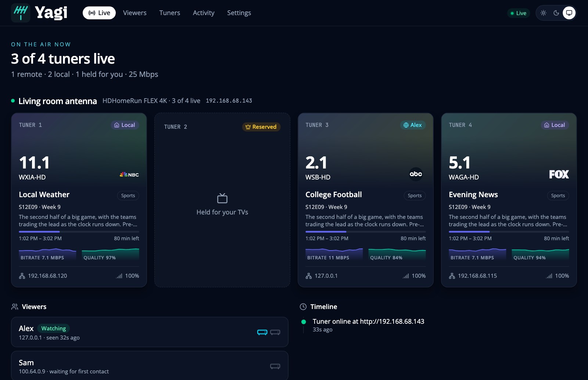
Task: Click the Yagi antenna logo icon
Action: (x=21, y=13)
